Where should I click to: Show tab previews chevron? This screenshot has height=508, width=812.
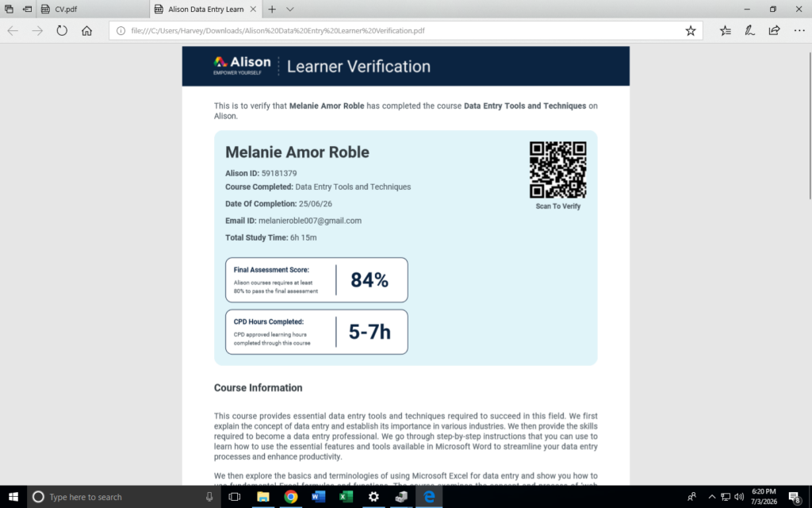coord(290,9)
